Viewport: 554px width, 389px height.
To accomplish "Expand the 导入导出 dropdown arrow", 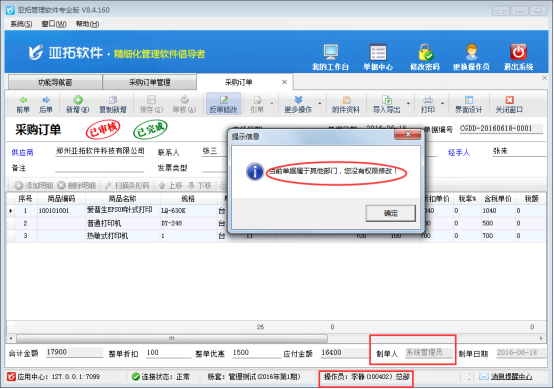I will click(x=408, y=104).
